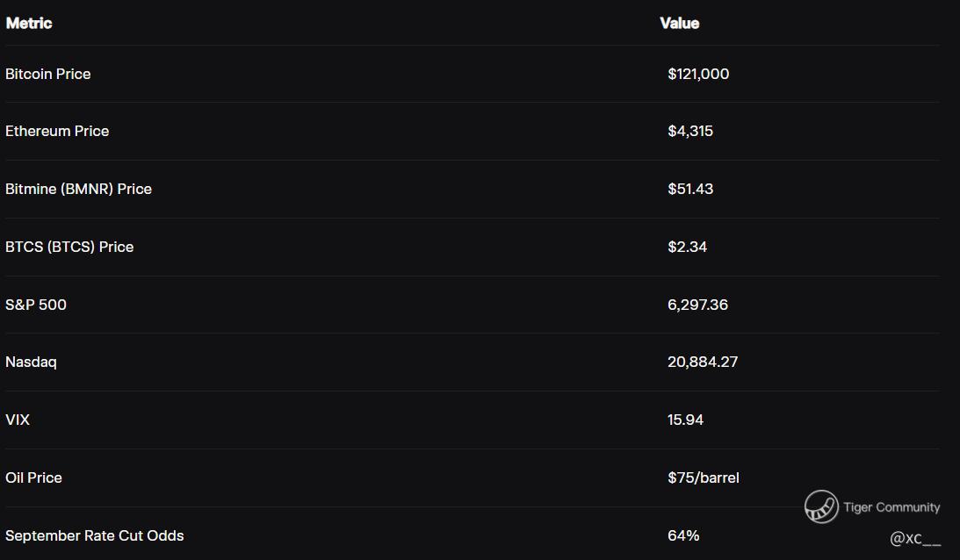Click the 20,884.27 Nasdaq value
The height and width of the screenshot is (560, 960).
pyautogui.click(x=703, y=363)
